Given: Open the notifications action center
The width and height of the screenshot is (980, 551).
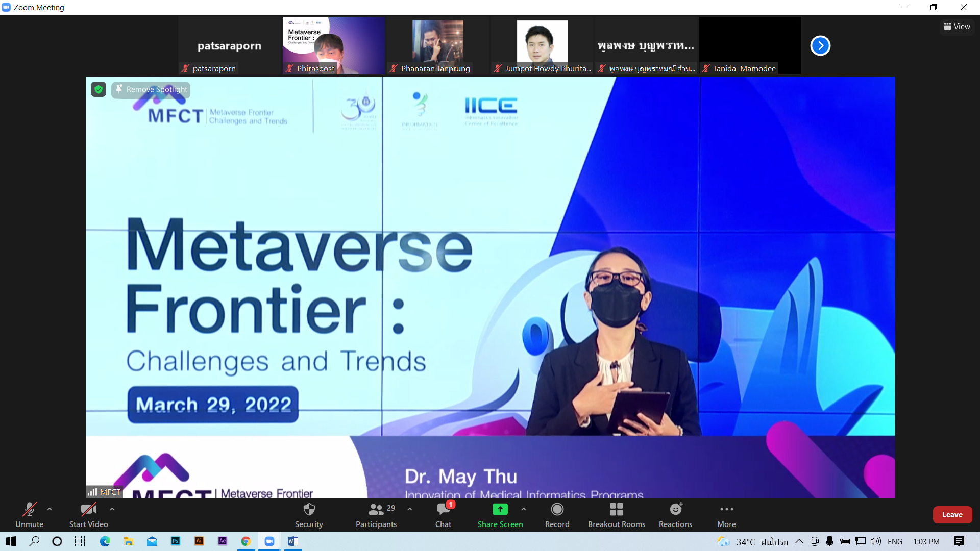Looking at the screenshot, I should (959, 541).
